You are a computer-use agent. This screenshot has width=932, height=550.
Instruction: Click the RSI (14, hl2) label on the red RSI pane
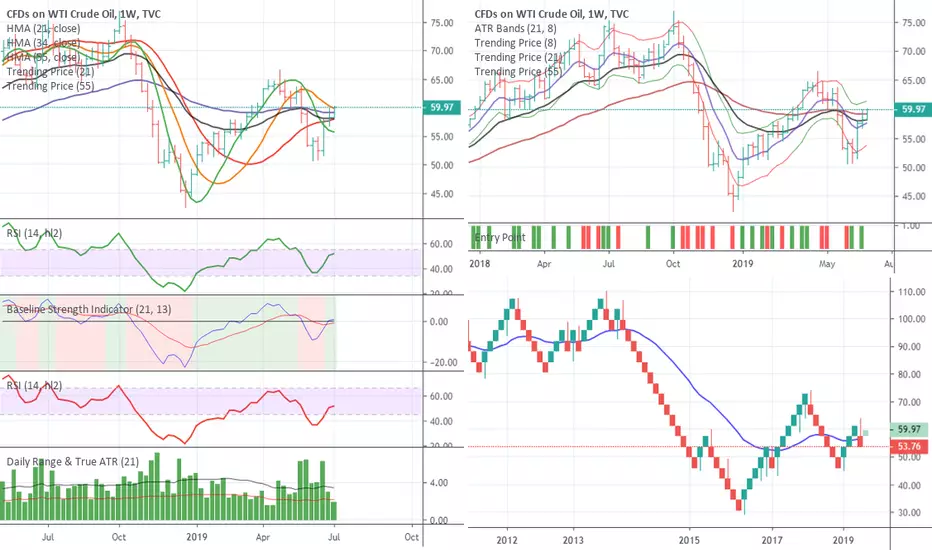(x=34, y=386)
